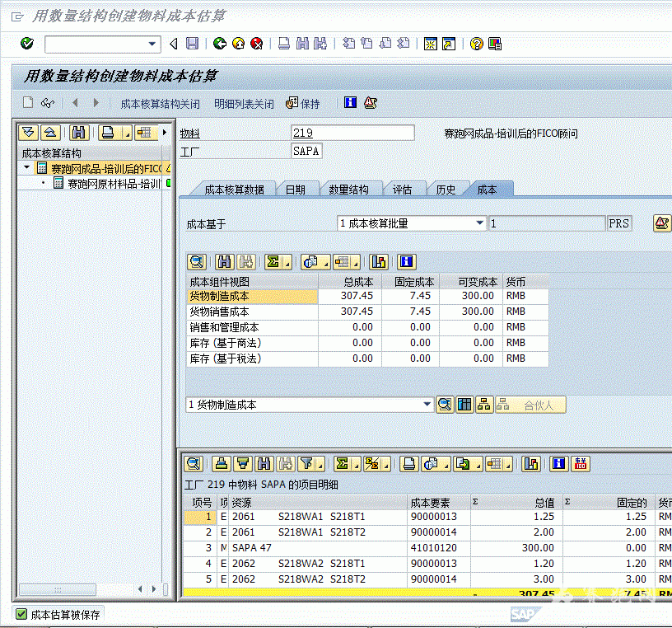Switch to 评估 tab

pyautogui.click(x=402, y=190)
